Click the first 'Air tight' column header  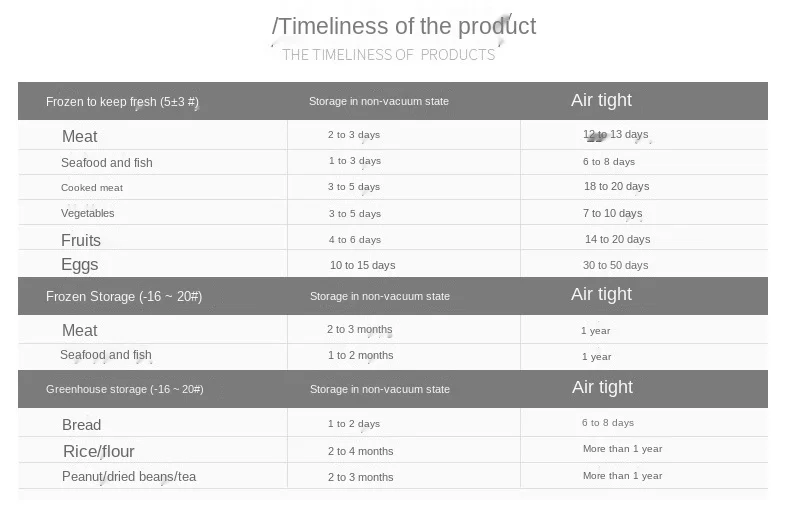(601, 100)
